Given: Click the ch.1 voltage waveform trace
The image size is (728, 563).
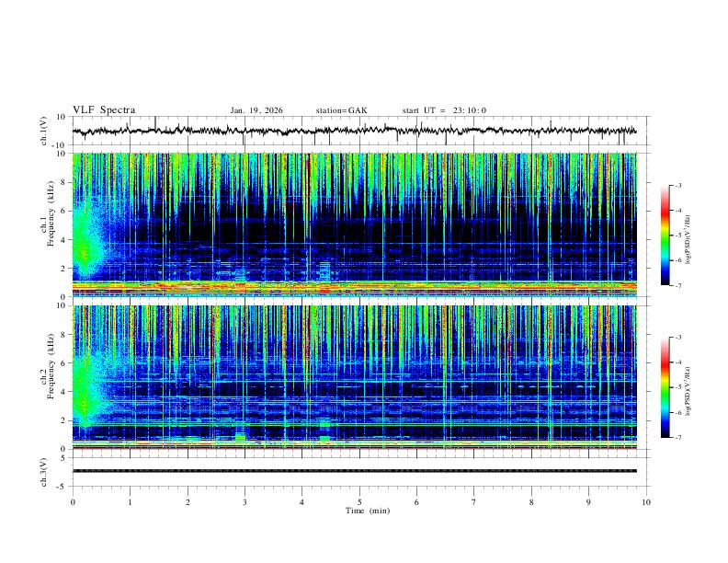Looking at the screenshot, I should 354,131.
